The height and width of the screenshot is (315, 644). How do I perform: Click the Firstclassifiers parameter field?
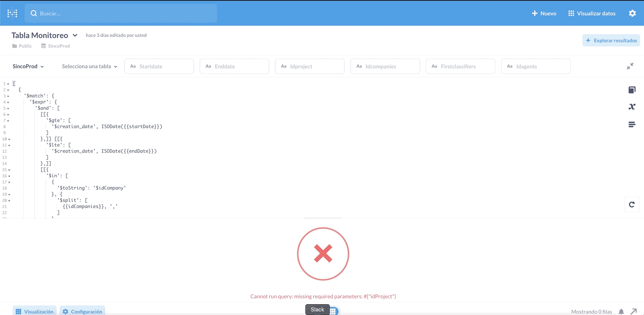click(x=460, y=66)
